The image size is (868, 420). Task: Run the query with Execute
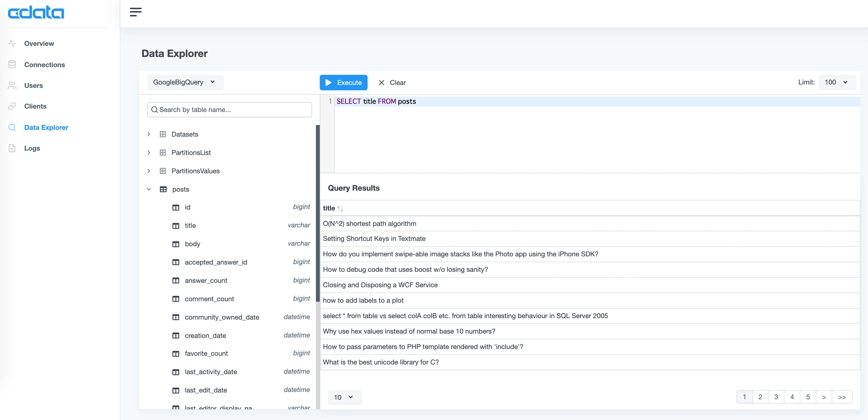[343, 83]
